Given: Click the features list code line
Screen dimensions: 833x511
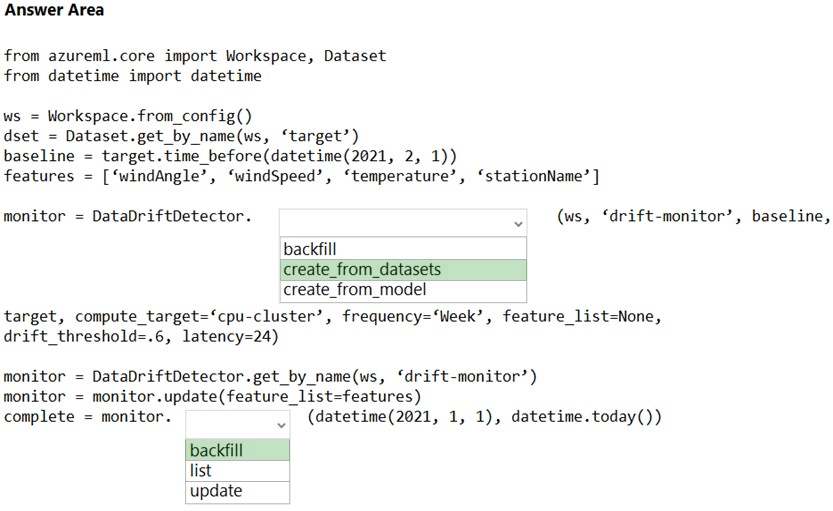Looking at the screenshot, I should (301, 176).
